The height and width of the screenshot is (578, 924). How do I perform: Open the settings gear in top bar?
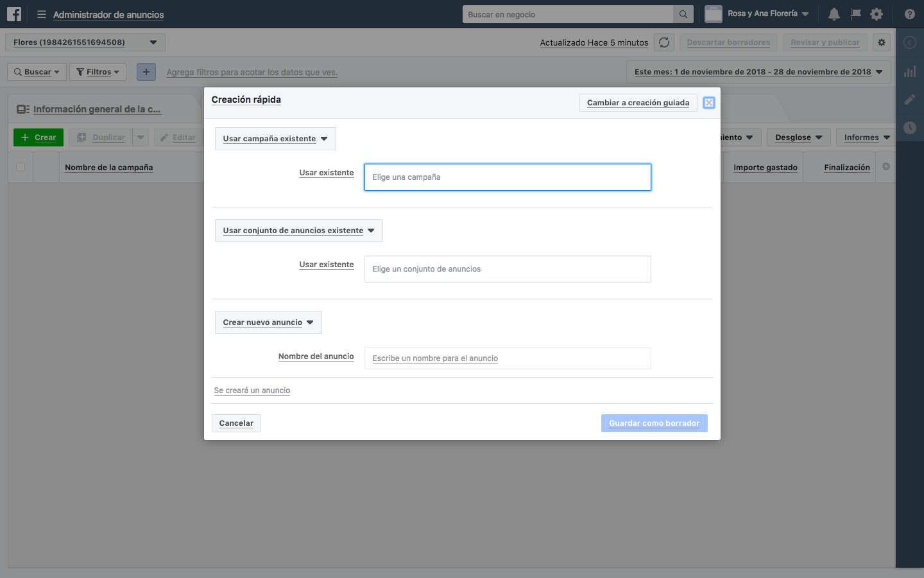point(877,14)
